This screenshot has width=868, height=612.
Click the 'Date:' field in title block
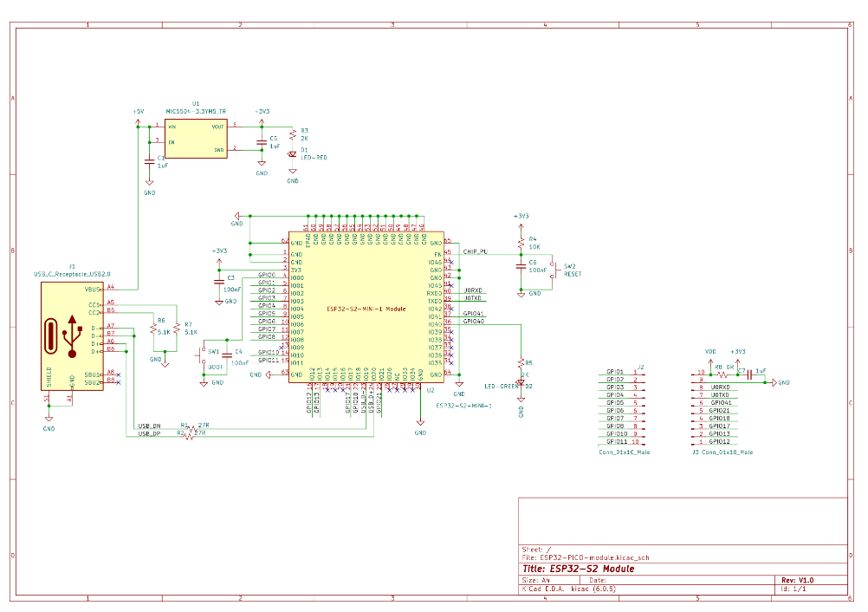(598, 581)
